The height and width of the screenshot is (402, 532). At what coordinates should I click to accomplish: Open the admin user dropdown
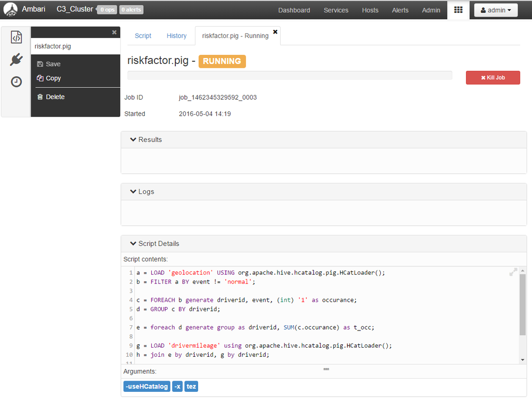(495, 10)
